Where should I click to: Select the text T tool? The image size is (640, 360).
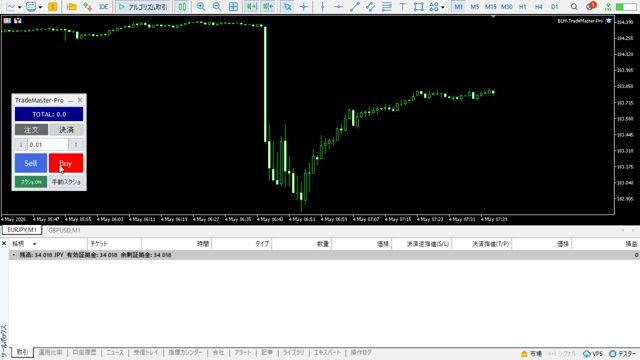pyautogui.click(x=402, y=7)
